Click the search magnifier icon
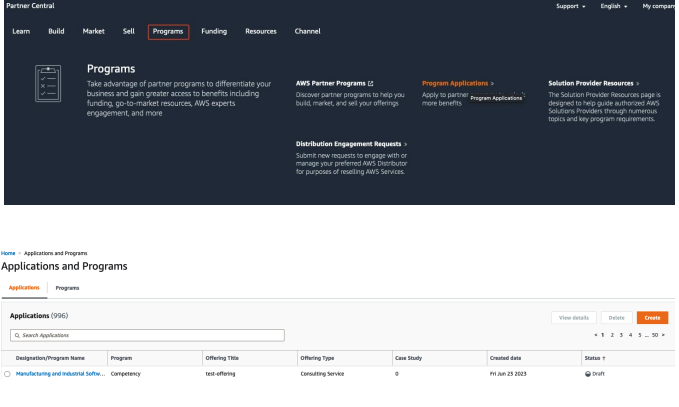The image size is (679, 407). click(17, 336)
